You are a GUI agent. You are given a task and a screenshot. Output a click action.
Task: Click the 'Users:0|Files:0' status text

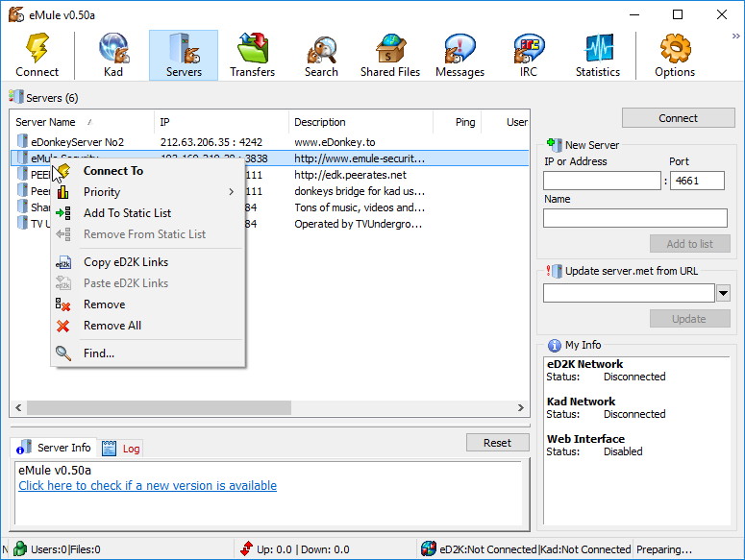(65, 549)
